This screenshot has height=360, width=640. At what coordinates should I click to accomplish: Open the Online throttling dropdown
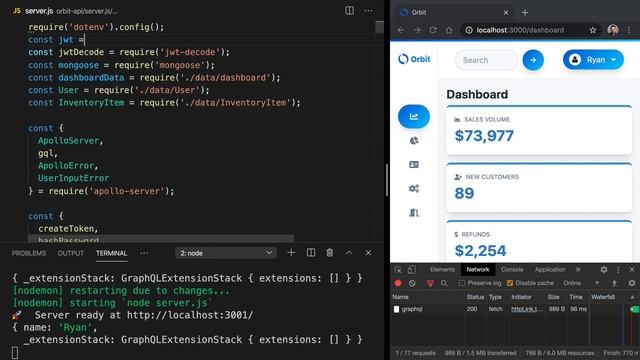point(581,283)
